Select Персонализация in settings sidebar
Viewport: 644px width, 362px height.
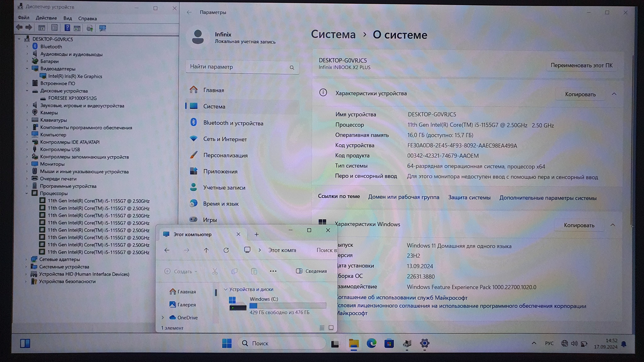(225, 155)
